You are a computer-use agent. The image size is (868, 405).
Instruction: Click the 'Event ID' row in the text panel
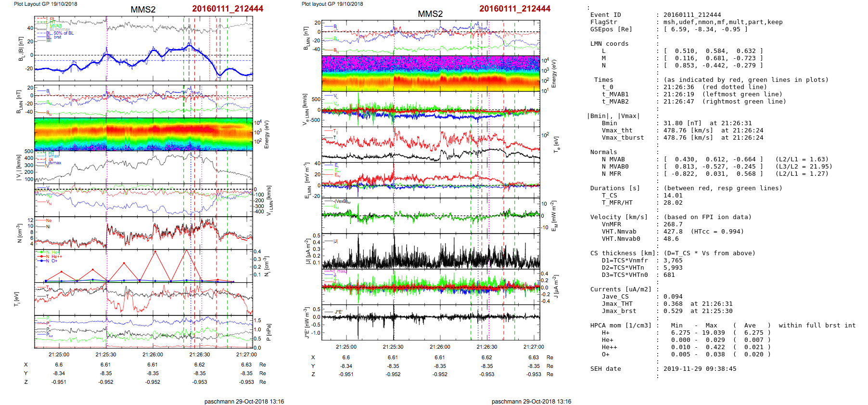tap(605, 15)
